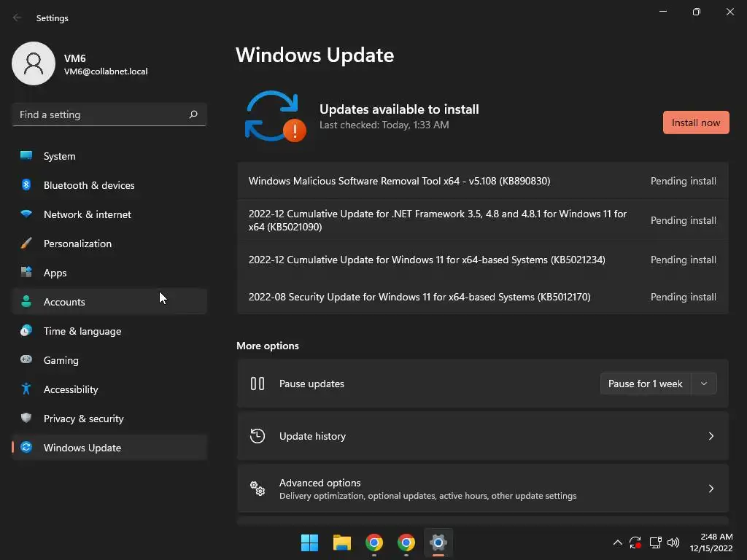The width and height of the screenshot is (747, 560).
Task: Click the update restart tray icon
Action: click(x=635, y=542)
